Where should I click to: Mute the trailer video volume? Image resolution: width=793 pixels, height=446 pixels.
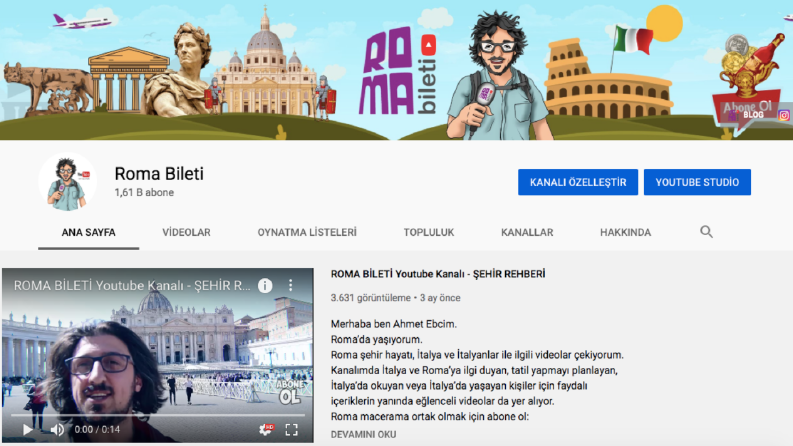[57, 430]
